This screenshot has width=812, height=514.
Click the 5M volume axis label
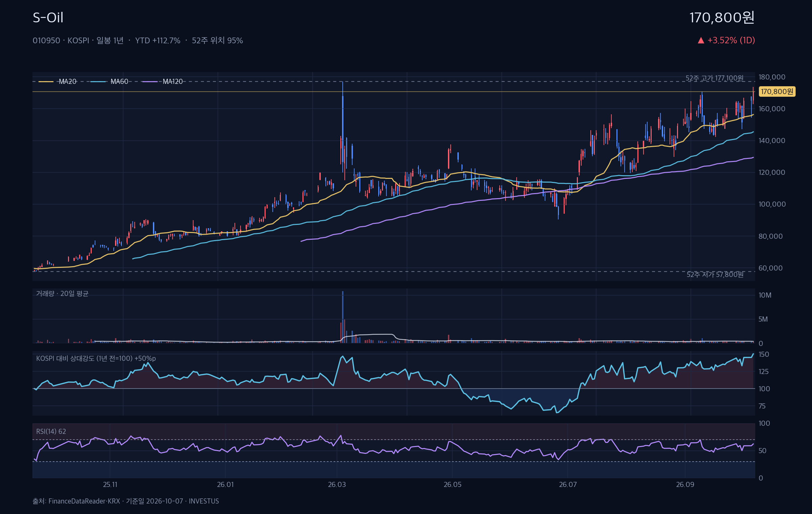pyautogui.click(x=763, y=319)
